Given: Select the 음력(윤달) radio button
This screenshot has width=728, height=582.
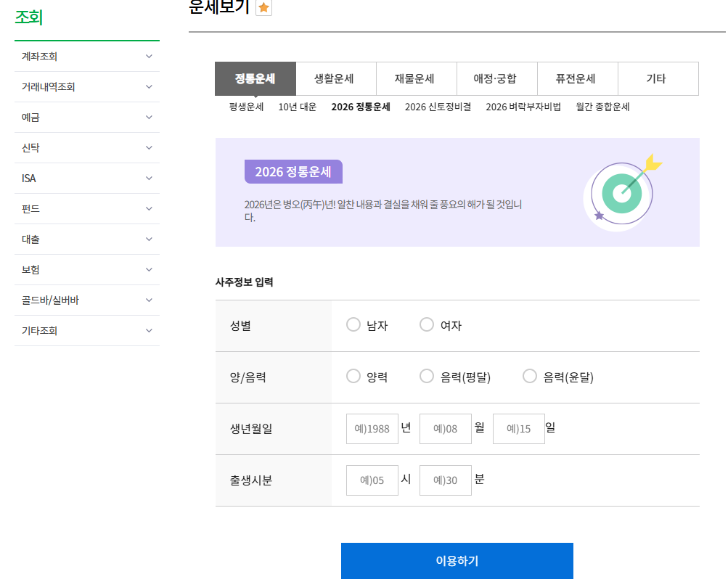Looking at the screenshot, I should click(x=529, y=376).
